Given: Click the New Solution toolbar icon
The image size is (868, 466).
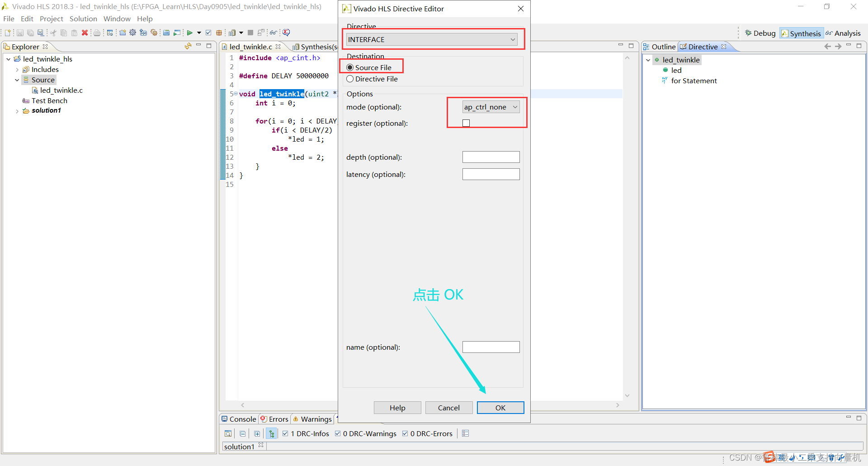Looking at the screenshot, I should (143, 33).
